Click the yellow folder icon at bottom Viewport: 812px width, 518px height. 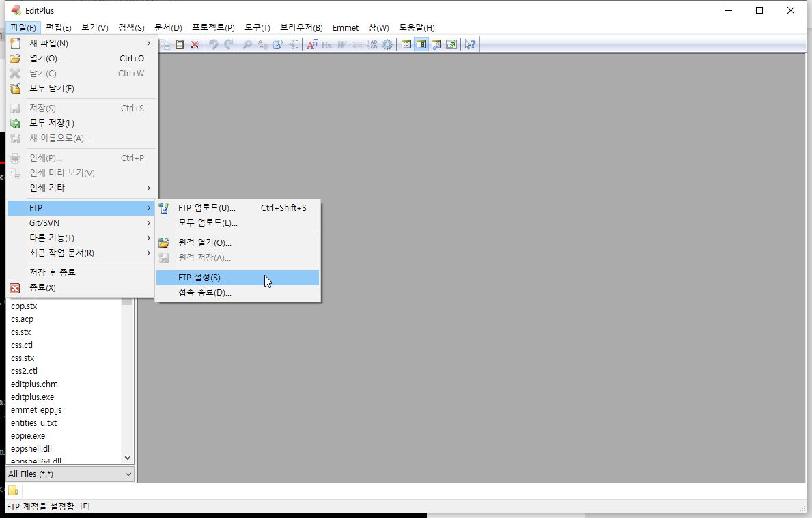[x=13, y=491]
